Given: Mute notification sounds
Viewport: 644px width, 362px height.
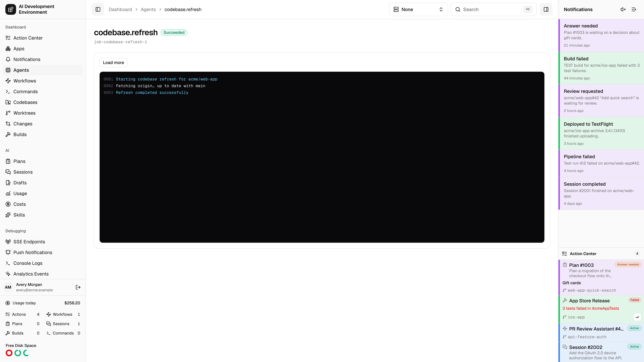Looking at the screenshot, I should (x=623, y=10).
